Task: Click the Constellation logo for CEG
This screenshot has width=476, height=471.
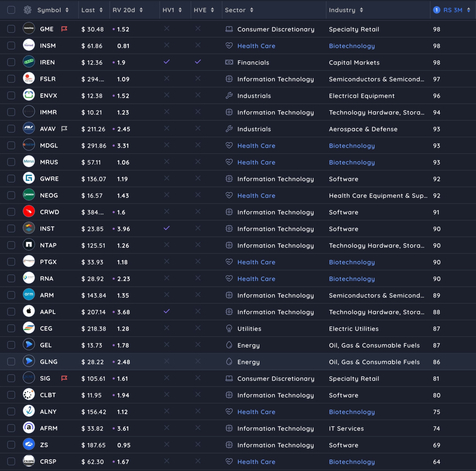Action: (x=29, y=328)
